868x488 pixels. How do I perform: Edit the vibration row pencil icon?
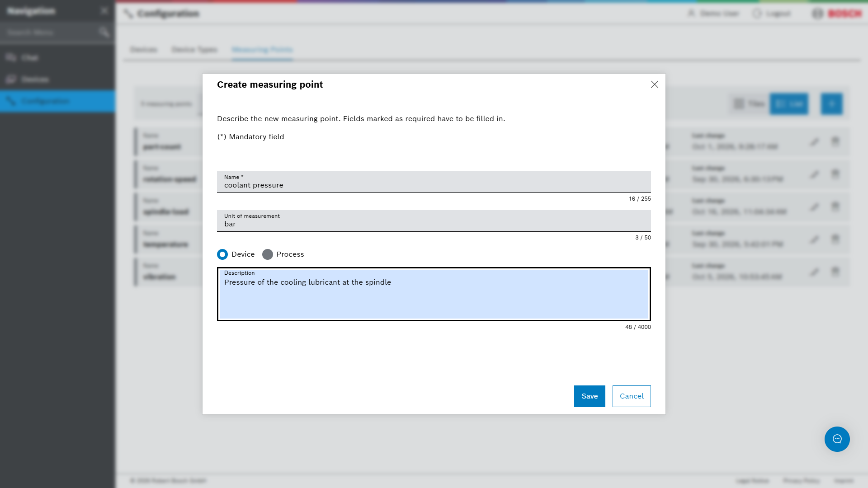point(814,272)
